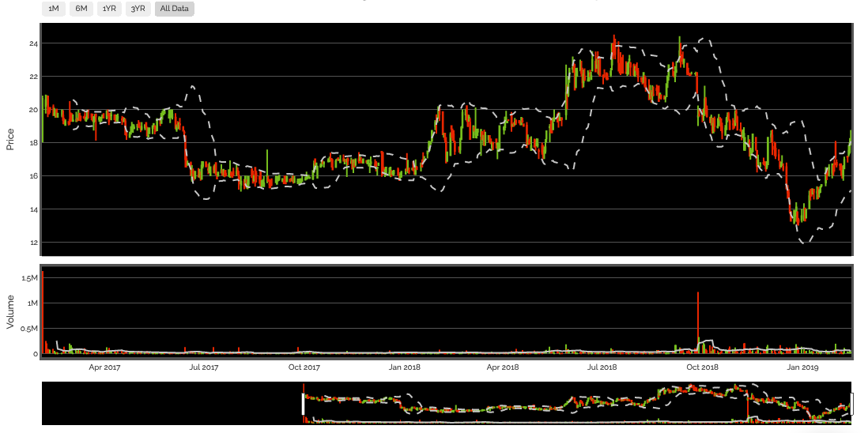Click the Apr 2017 x-axis label
The width and height of the screenshot is (868, 433).
(x=104, y=367)
